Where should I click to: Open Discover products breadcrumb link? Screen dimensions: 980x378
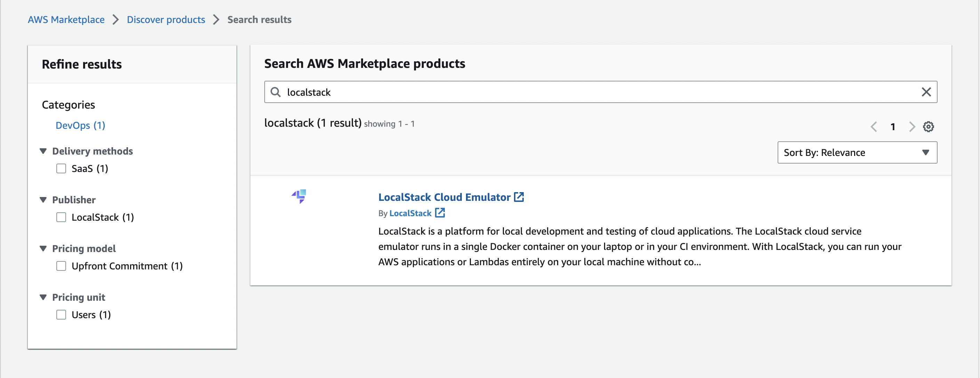tap(166, 19)
